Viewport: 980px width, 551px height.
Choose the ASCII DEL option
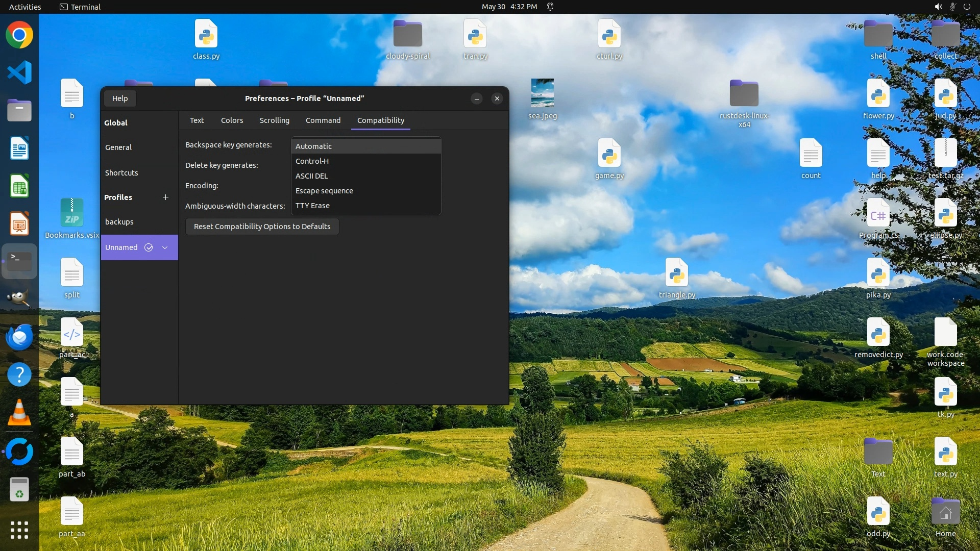311,176
